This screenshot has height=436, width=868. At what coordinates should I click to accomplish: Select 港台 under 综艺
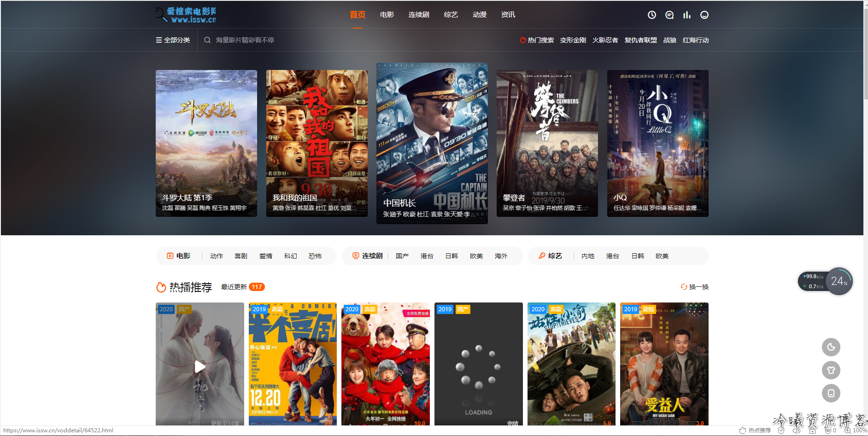click(x=613, y=256)
